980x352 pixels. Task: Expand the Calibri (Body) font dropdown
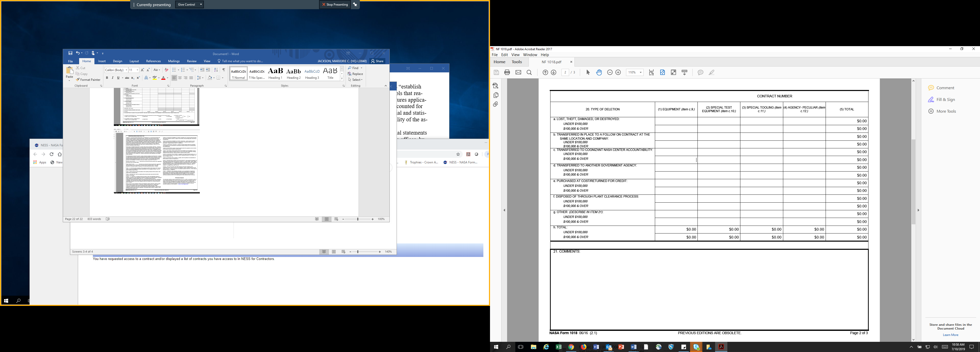(x=126, y=70)
